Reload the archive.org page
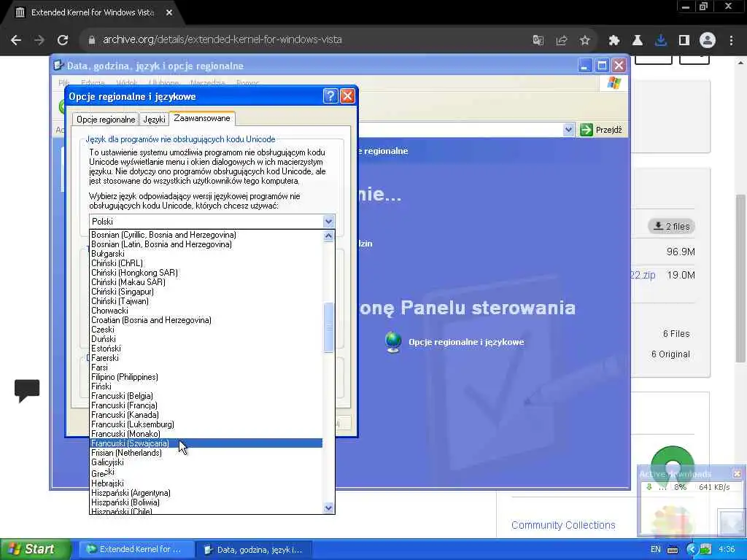The height and width of the screenshot is (560, 747). (63, 40)
